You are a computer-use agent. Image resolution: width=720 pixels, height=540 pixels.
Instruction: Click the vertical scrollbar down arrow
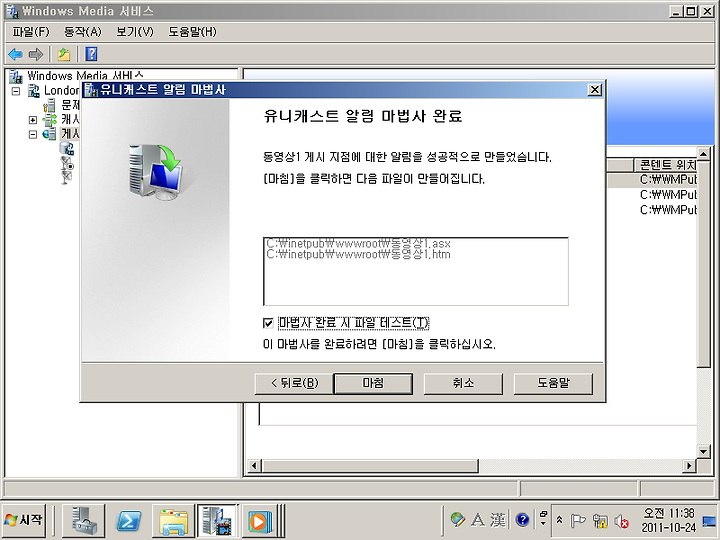703,451
